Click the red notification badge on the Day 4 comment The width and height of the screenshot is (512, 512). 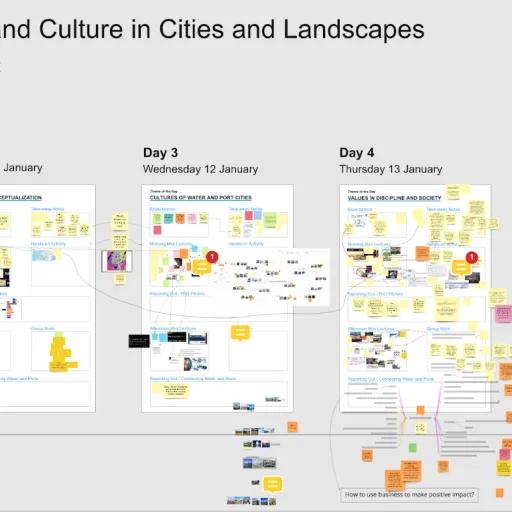[x=472, y=257]
